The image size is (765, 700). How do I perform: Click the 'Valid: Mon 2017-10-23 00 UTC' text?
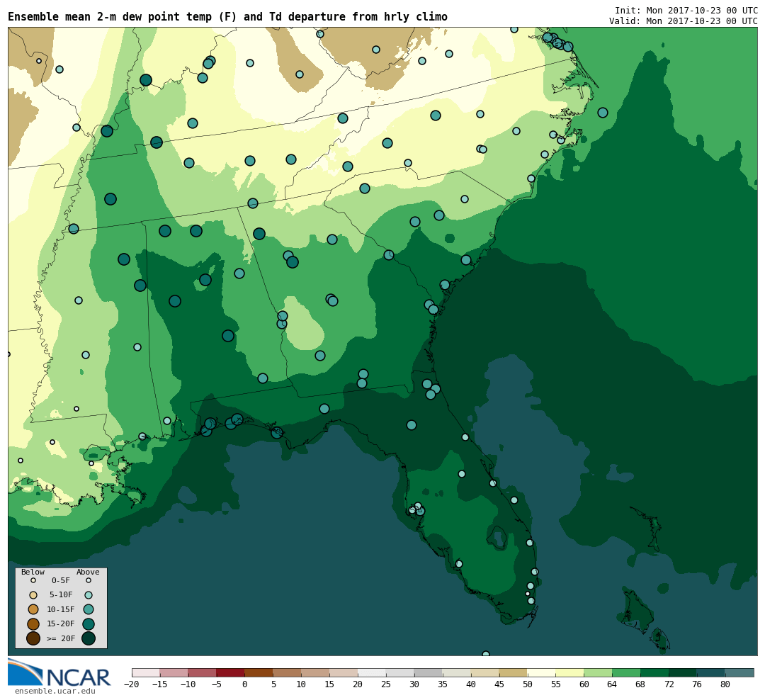683,21
